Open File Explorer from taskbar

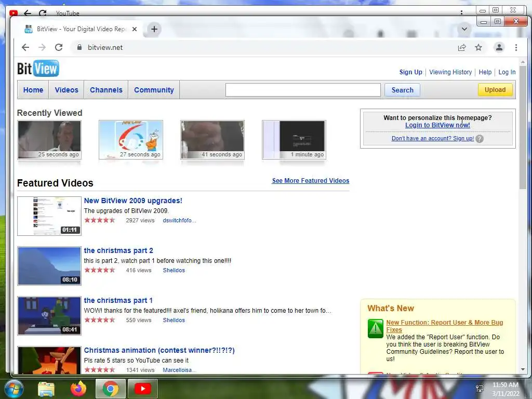(x=46, y=389)
